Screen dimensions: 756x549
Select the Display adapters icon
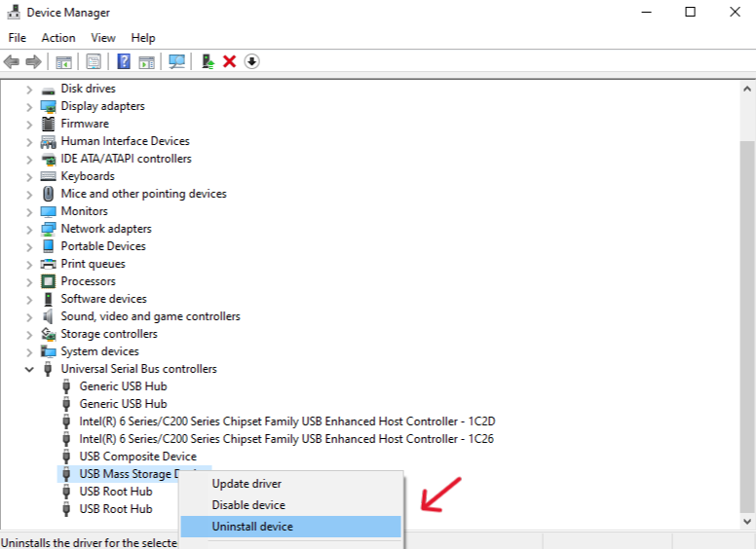click(x=48, y=106)
